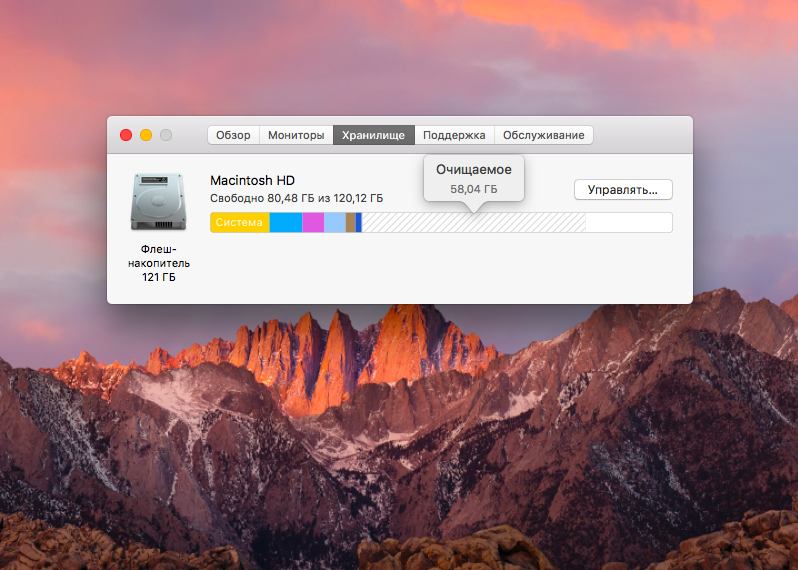This screenshot has width=798, height=570.
Task: Click the Macintosh HD title text
Action: click(252, 181)
